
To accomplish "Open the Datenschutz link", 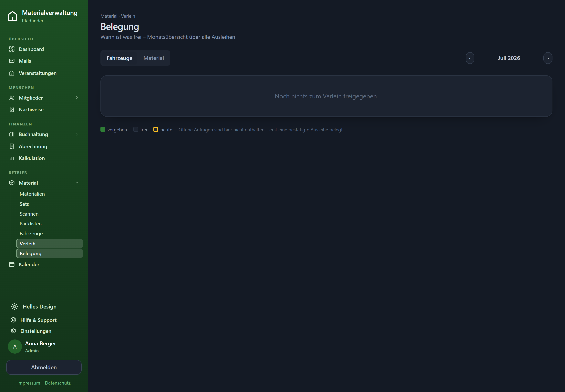I will click(58, 383).
